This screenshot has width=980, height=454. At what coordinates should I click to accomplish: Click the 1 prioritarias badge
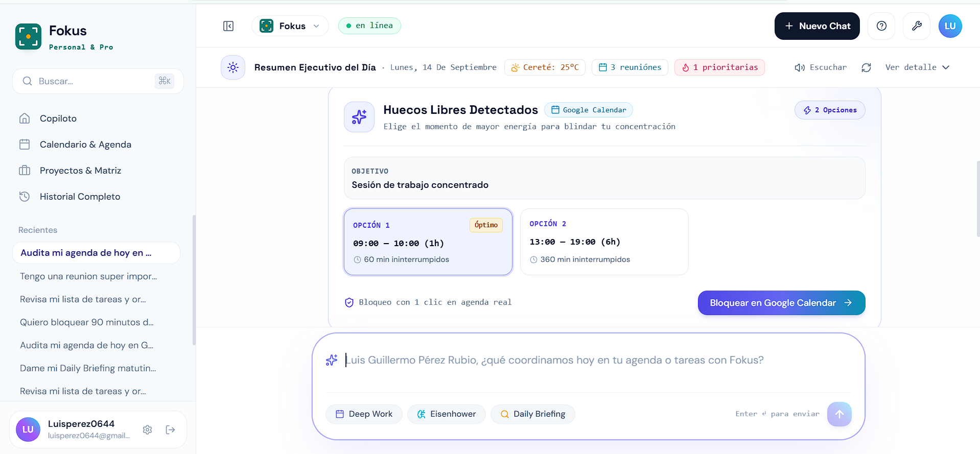[x=719, y=67]
